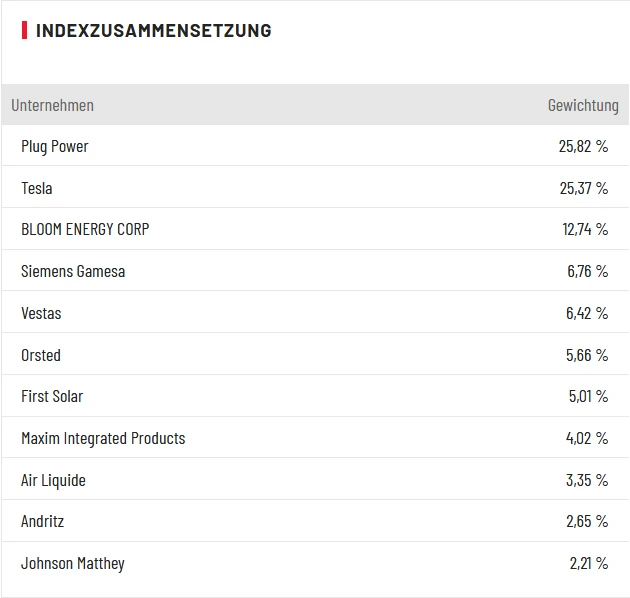Select the 2,21 % weighting value
This screenshot has width=630, height=598.
point(588,563)
